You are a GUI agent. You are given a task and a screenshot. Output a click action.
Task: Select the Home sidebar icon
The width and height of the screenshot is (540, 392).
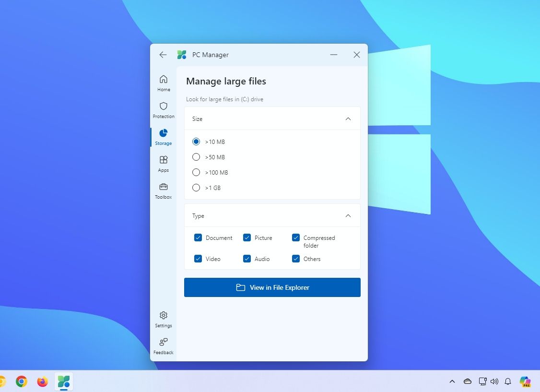click(x=164, y=82)
